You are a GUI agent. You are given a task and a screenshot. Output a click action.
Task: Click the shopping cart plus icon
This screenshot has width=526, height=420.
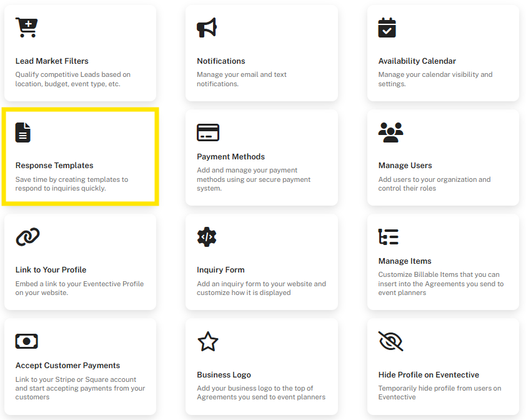[26, 27]
